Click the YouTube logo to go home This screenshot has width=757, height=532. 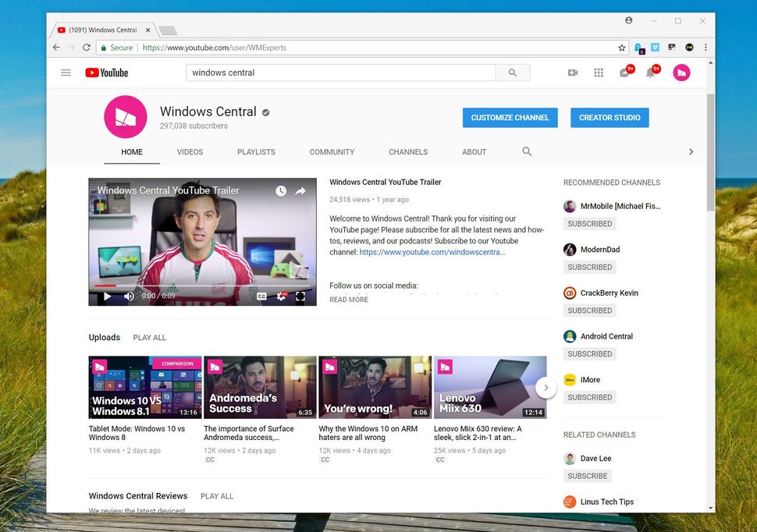(x=105, y=72)
